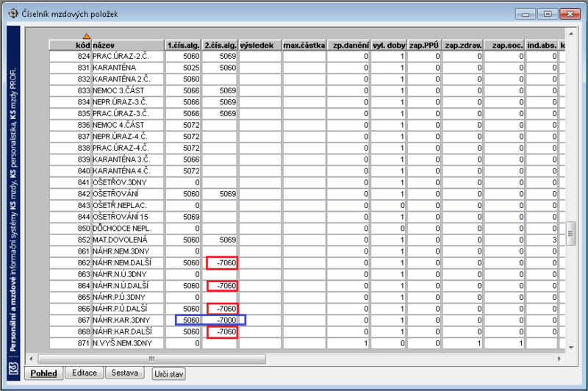Select the OŠETŘ.NEPLAC. cell
Image resolution: width=588 pixels, height=391 pixels.
128,206
